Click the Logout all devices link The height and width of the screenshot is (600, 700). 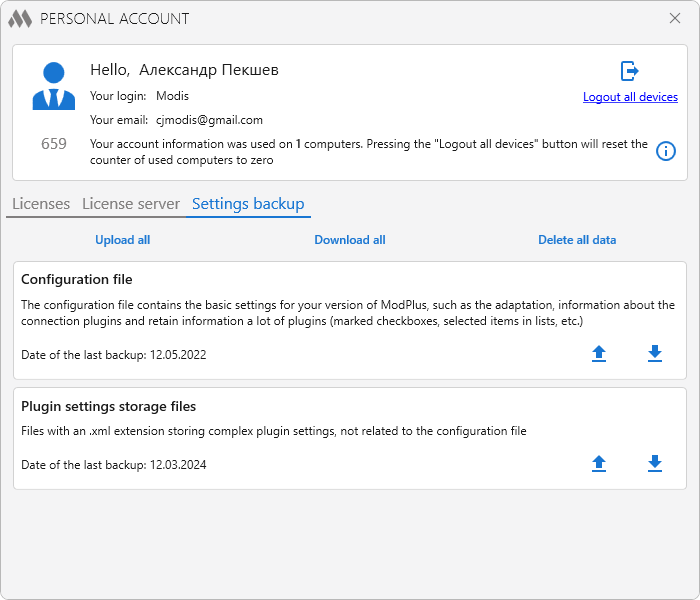click(630, 97)
